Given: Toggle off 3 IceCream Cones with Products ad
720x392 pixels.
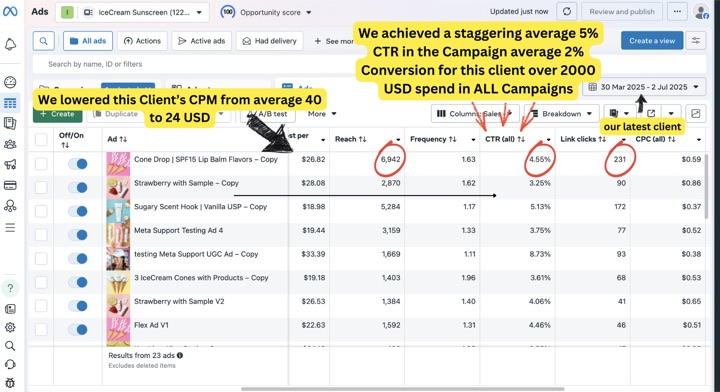Looking at the screenshot, I should coord(78,282).
